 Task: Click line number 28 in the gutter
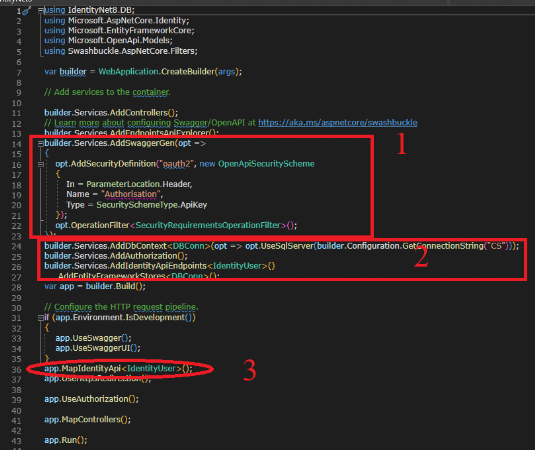(16, 288)
